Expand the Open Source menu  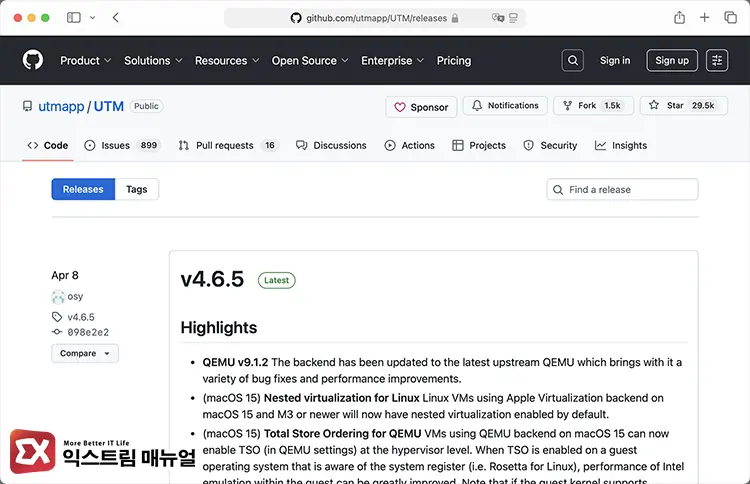point(310,61)
